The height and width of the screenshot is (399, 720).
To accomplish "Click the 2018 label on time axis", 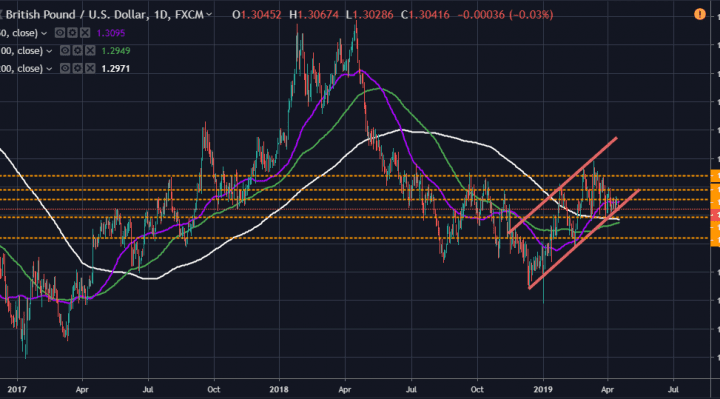I will pos(279,389).
